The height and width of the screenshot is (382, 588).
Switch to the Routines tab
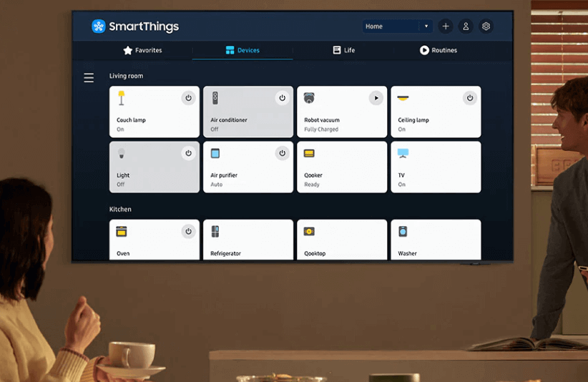pyautogui.click(x=438, y=50)
